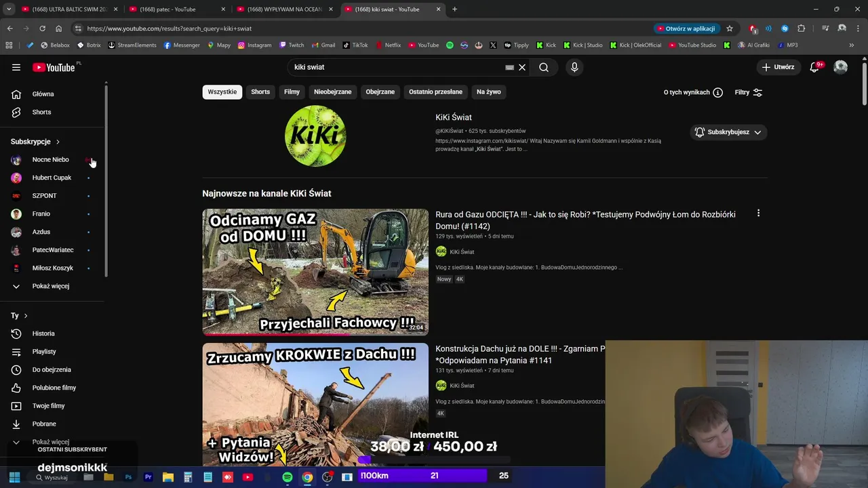This screenshot has width=868, height=488.
Task: Clear the search query with X
Action: coord(522,67)
